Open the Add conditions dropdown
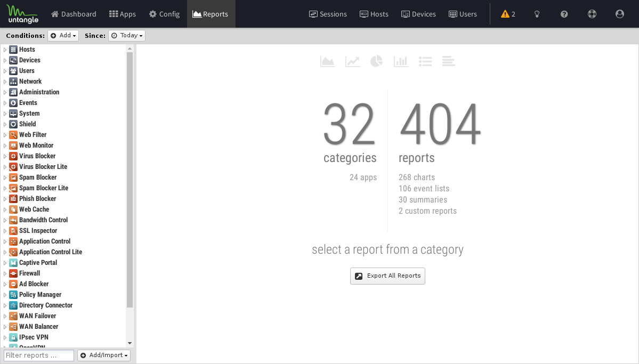 tap(63, 36)
